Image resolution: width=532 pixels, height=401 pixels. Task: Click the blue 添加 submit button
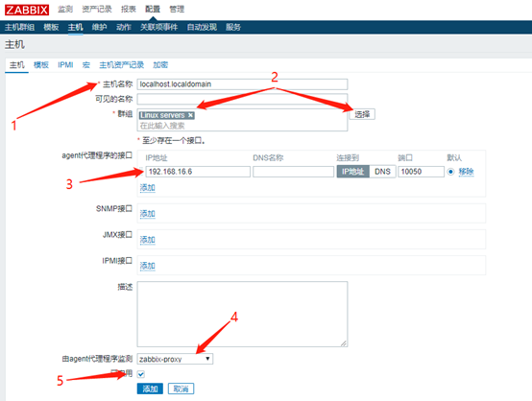[x=150, y=389]
